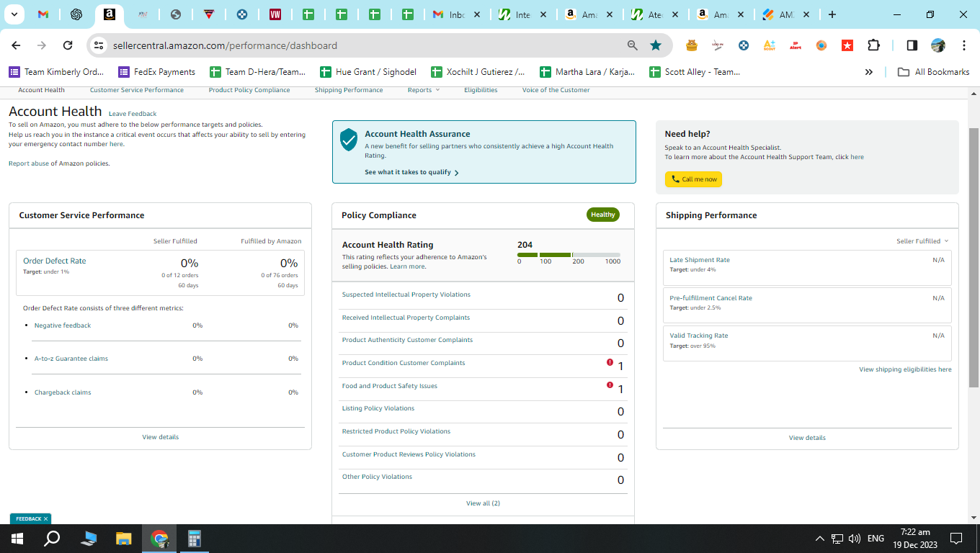Open a new tab with plus button
980x553 pixels.
click(x=832, y=14)
